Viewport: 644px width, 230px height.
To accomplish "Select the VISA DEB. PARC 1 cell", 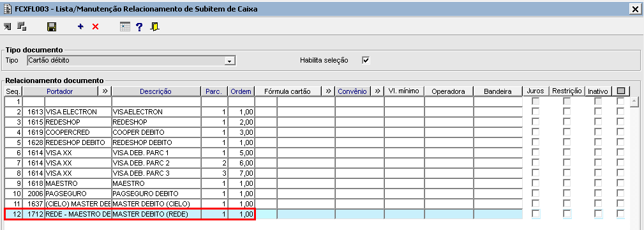I will click(156, 153).
